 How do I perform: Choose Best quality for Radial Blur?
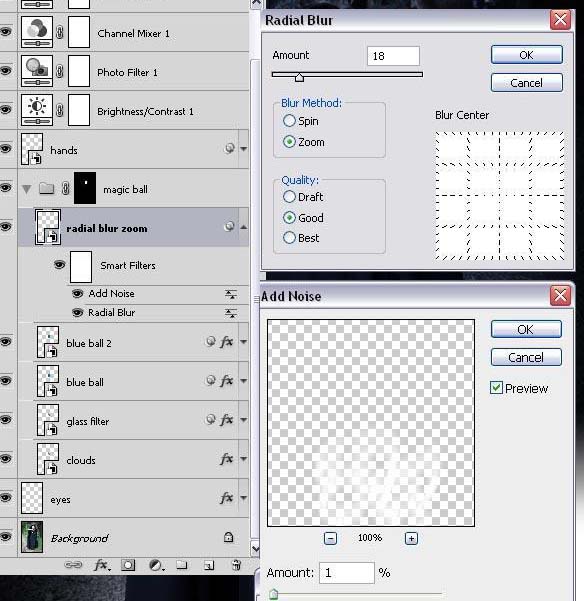pos(289,238)
